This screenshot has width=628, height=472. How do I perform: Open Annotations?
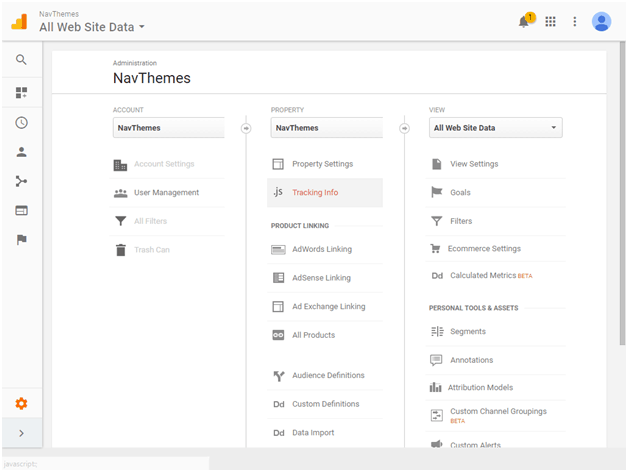click(471, 360)
